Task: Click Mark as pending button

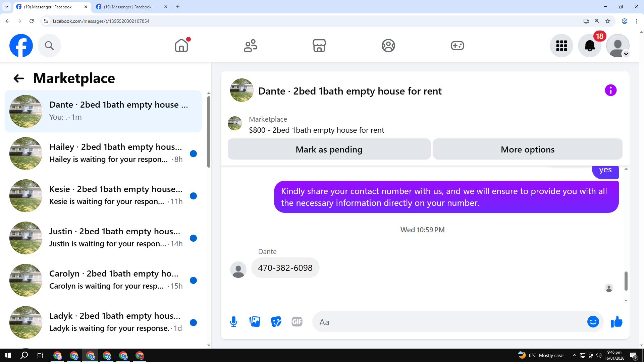Action: tap(329, 149)
